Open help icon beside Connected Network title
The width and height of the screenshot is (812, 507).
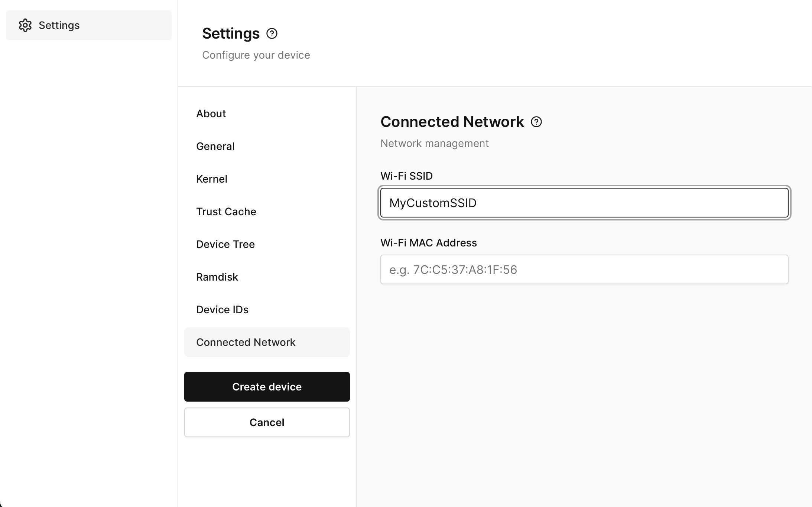(x=536, y=122)
